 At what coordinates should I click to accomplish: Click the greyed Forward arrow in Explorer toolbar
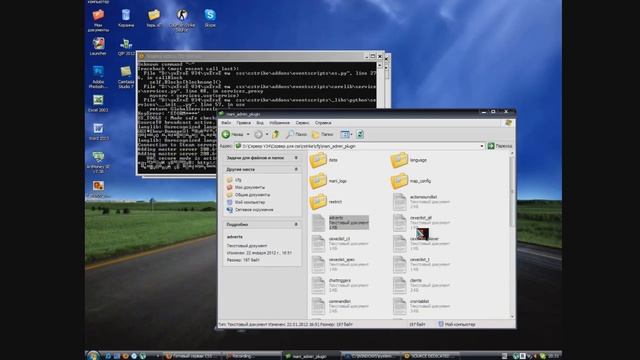point(258,134)
